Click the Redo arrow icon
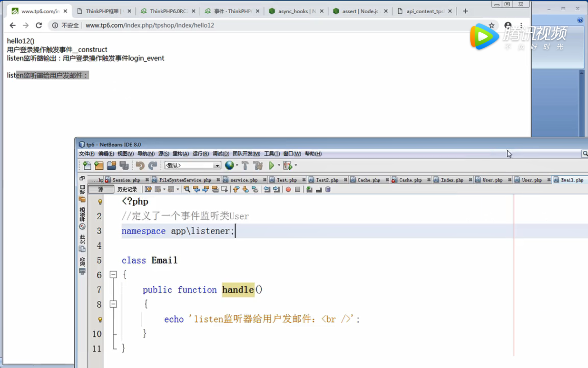Image resolution: width=588 pixels, height=368 pixels. tap(153, 165)
